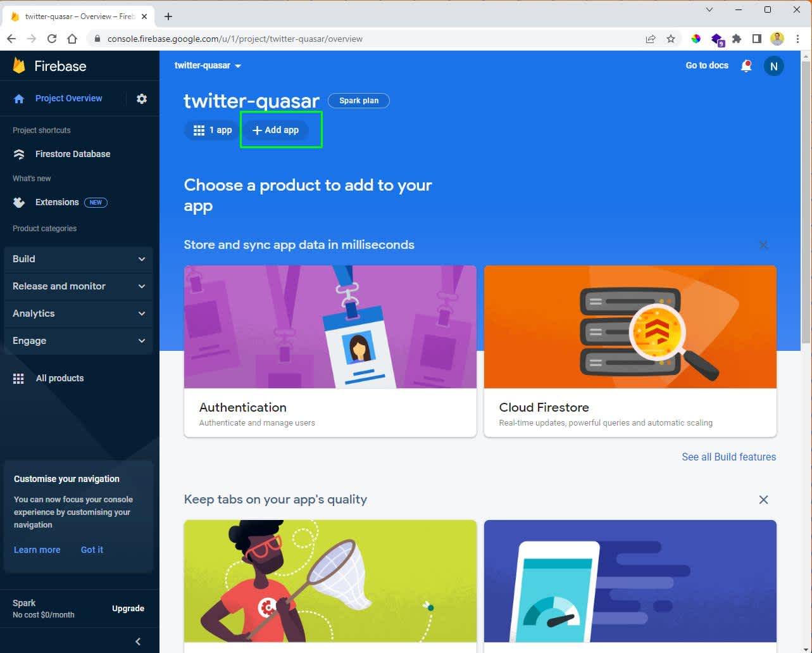Click the Chrome profile picture
This screenshot has width=812, height=653.
coord(777,39)
